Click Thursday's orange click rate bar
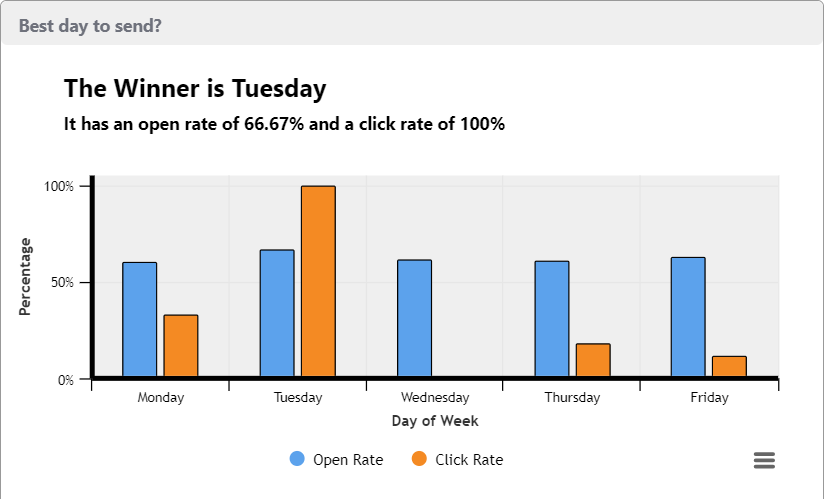Screen dimensions: 824x499 593,360
